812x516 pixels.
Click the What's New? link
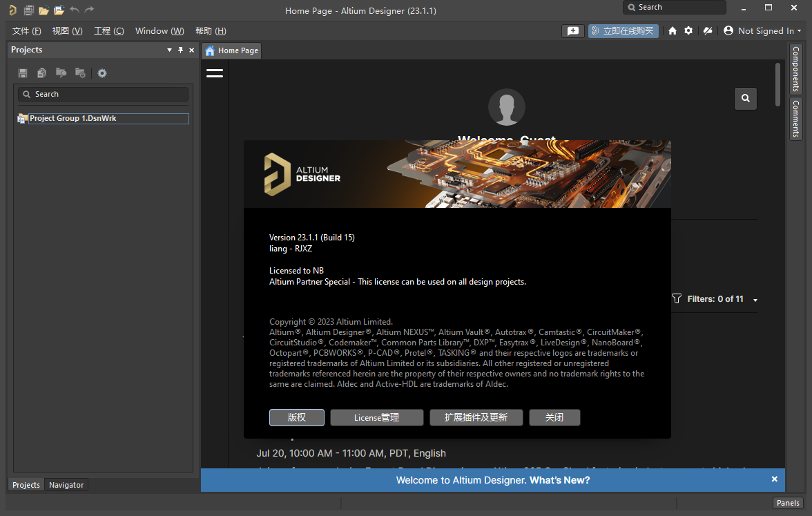pos(560,480)
